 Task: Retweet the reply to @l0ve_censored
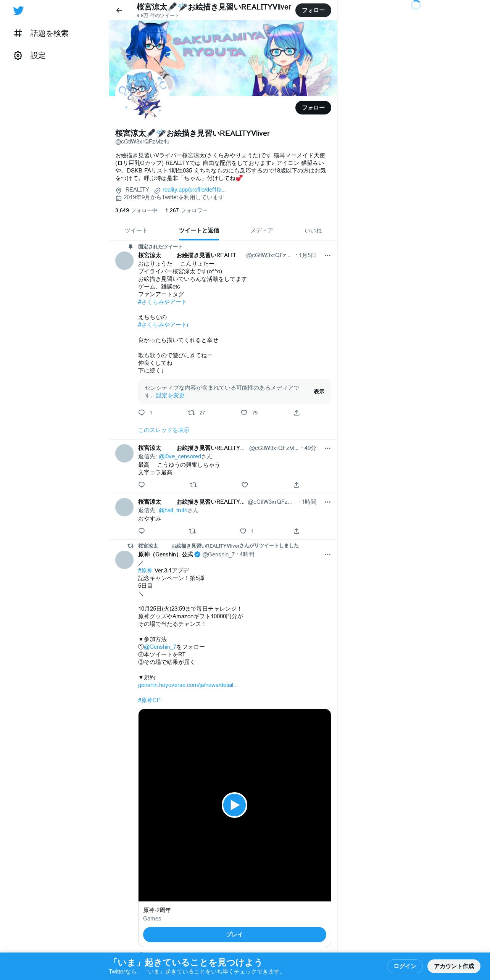click(193, 485)
